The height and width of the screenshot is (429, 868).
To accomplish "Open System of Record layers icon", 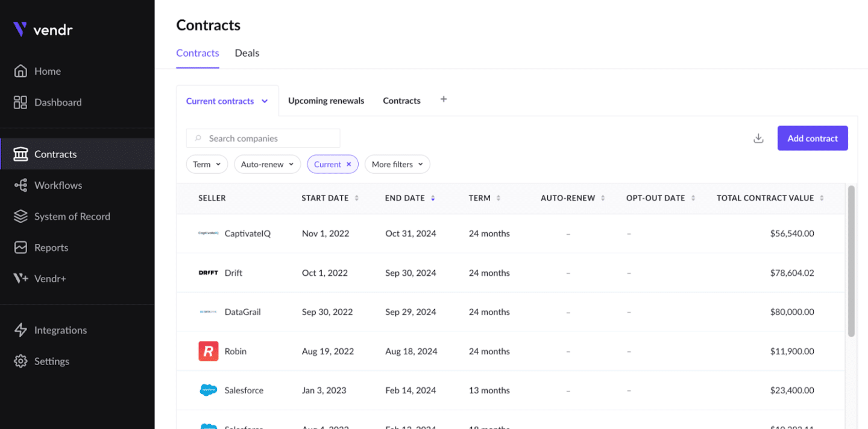I will 20,217.
